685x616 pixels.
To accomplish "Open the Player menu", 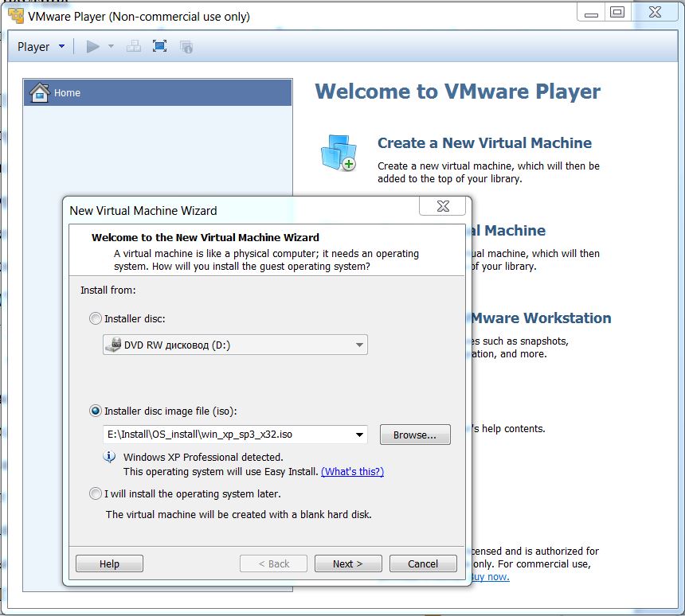I will [x=41, y=47].
